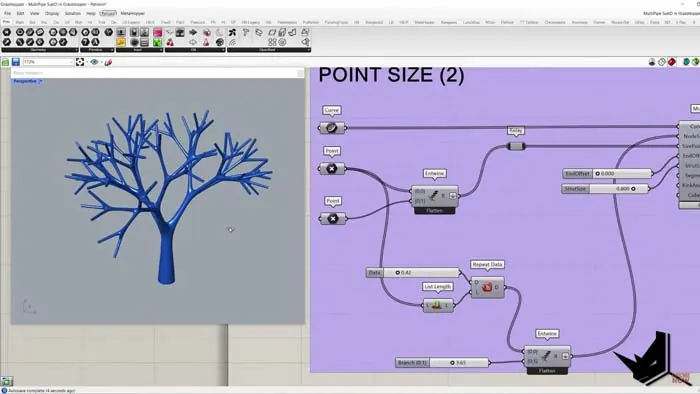The width and height of the screenshot is (700, 394).
Task: Toggle the eye preview icon in canvas toolbar
Action: click(94, 62)
